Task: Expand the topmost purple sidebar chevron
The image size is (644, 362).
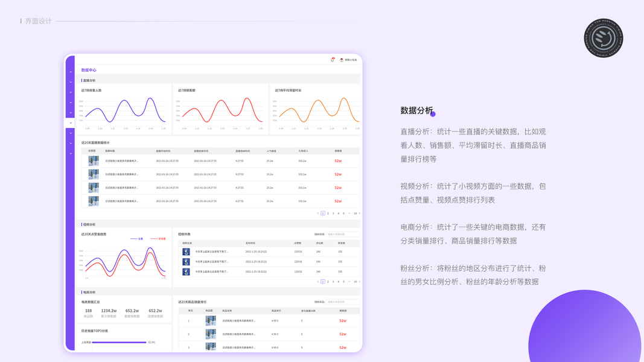Action: pos(71,72)
